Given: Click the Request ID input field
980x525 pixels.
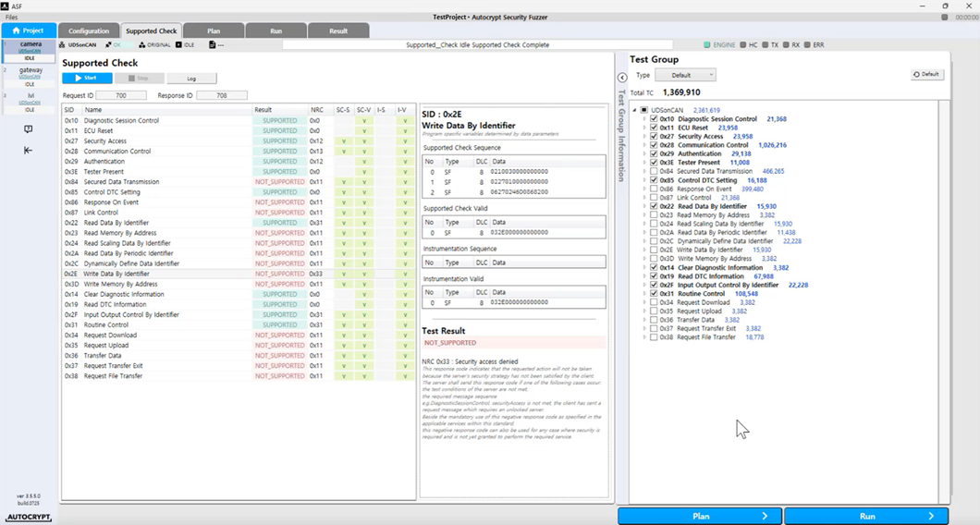Looking at the screenshot, I should pos(120,95).
